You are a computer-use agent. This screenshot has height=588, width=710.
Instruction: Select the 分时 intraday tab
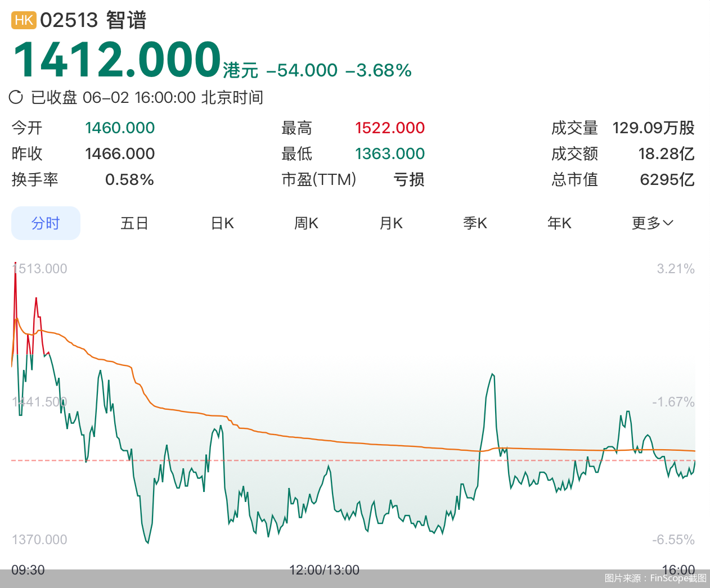point(46,223)
